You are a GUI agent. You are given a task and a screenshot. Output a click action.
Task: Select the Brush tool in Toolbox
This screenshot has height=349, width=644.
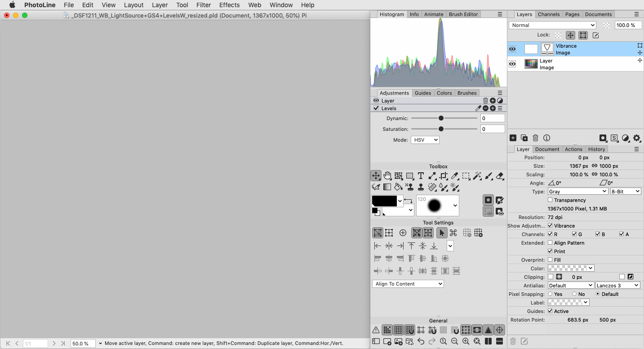489,176
